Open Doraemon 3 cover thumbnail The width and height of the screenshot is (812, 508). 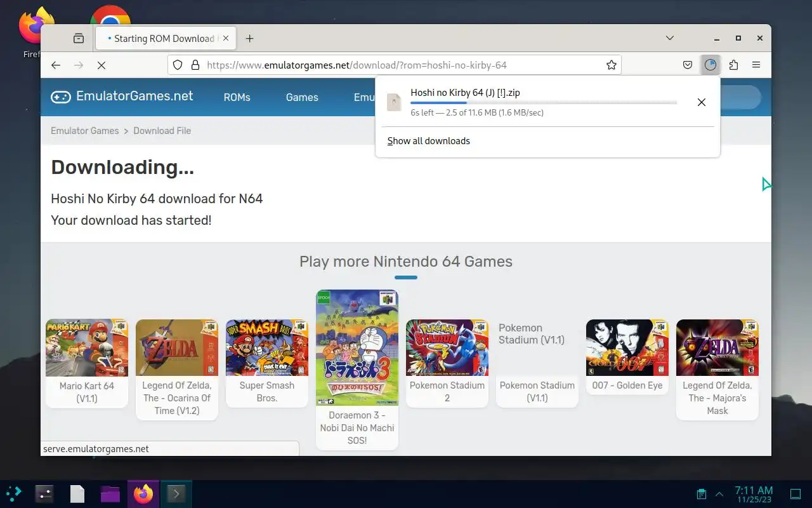357,347
